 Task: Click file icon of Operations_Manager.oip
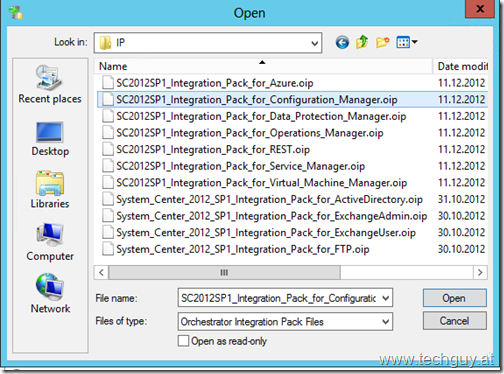(x=108, y=132)
